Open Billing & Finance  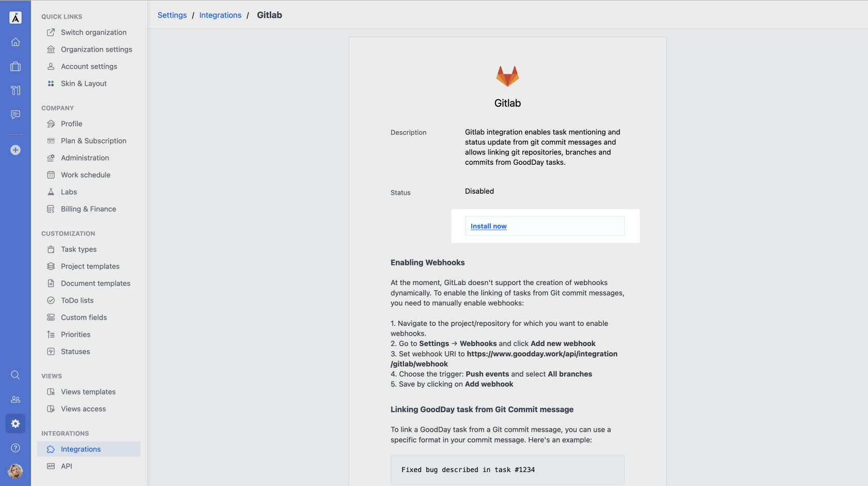click(x=89, y=209)
